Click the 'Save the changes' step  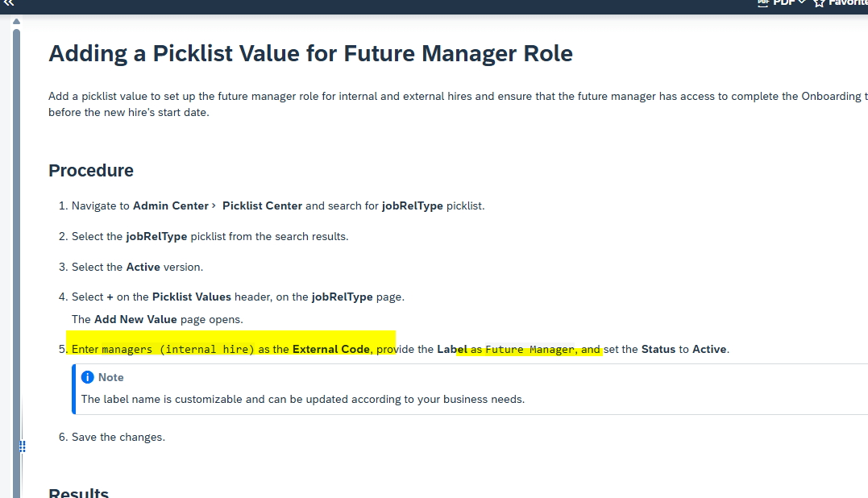pos(118,437)
